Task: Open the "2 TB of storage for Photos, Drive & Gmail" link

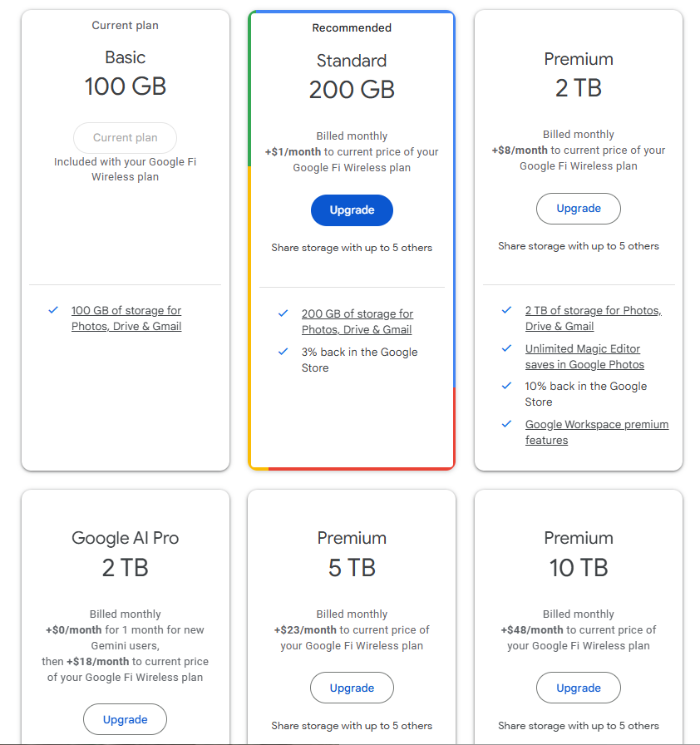Action: pyautogui.click(x=593, y=318)
